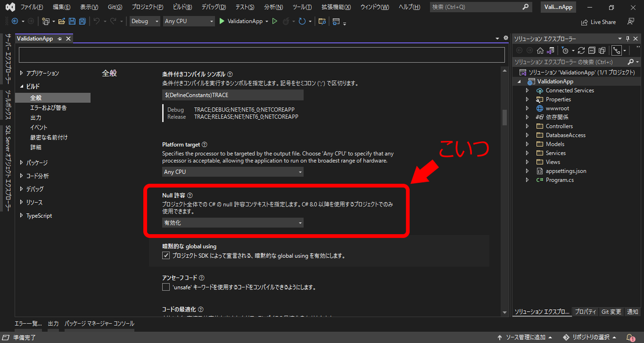Image resolution: width=644 pixels, height=343 pixels.
Task: Expand the コード分析 settings section
Action: 21,176
